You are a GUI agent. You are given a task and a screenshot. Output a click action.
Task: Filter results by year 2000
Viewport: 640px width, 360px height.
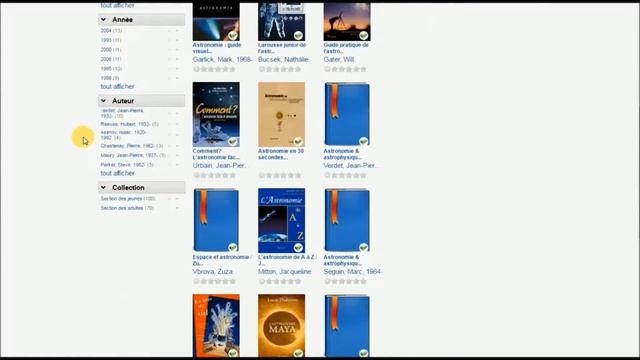pyautogui.click(x=111, y=50)
